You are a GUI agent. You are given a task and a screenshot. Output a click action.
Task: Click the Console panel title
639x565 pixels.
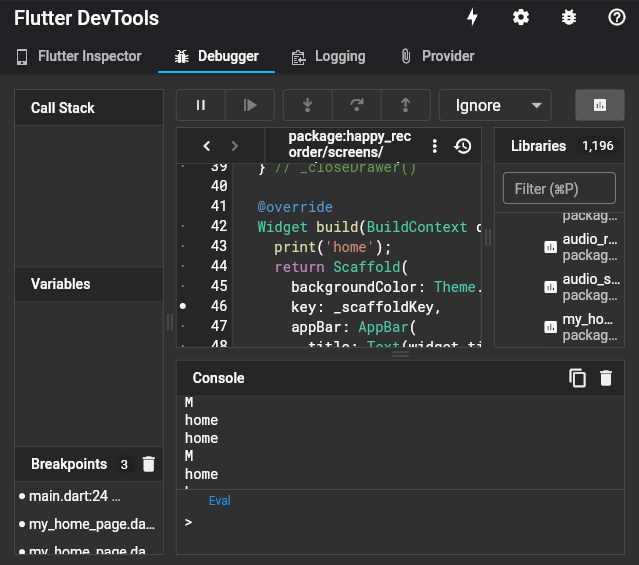click(218, 378)
